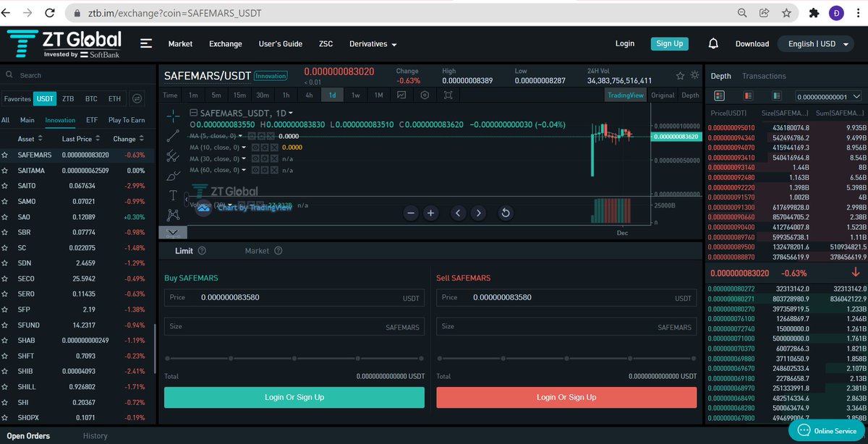This screenshot has height=444, width=868.
Task: Switch chart to the Original view
Action: (663, 95)
